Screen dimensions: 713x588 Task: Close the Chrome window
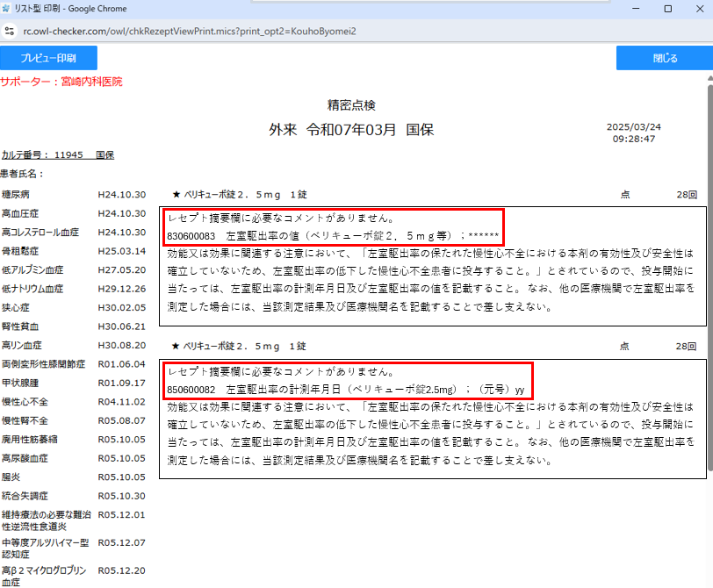coord(700,9)
